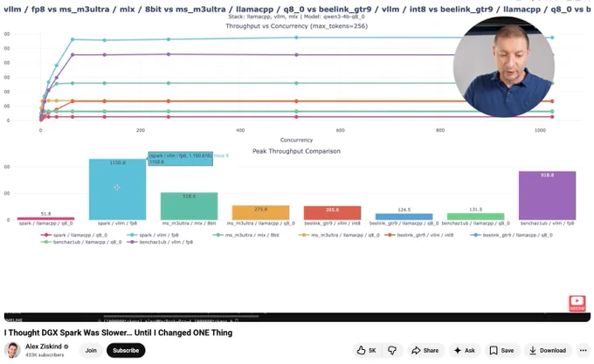This screenshot has height=364, width=594.
Task: Toggle spark / vllm / fp8 legend entry
Action: pyautogui.click(x=152, y=235)
